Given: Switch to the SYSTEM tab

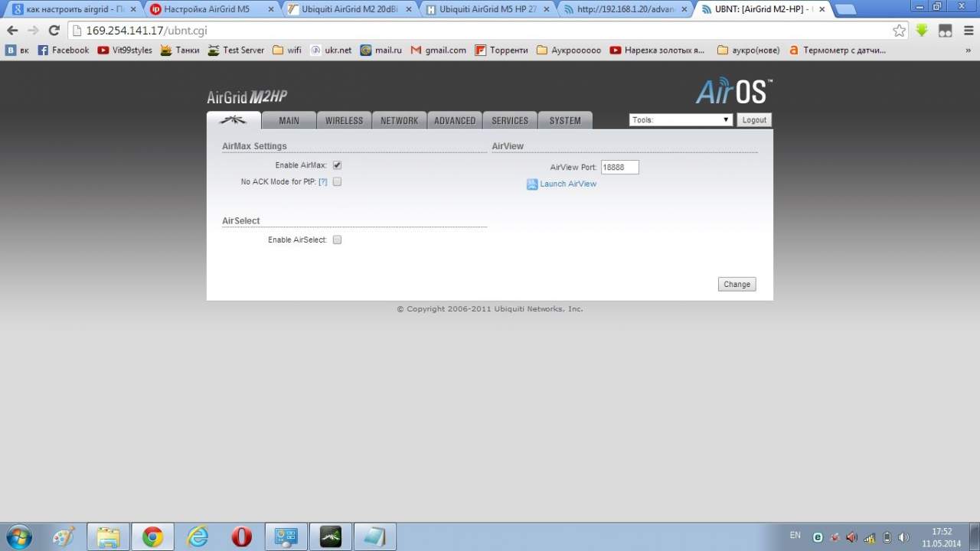Looking at the screenshot, I should [x=565, y=120].
